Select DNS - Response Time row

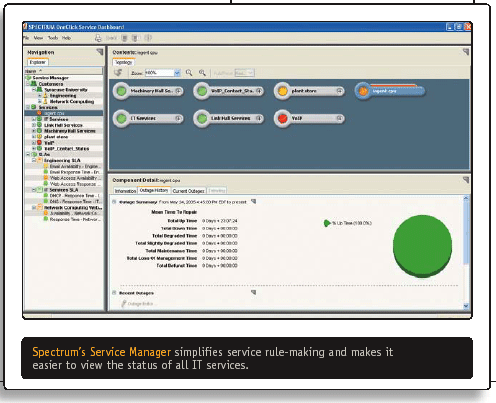[x=75, y=202]
